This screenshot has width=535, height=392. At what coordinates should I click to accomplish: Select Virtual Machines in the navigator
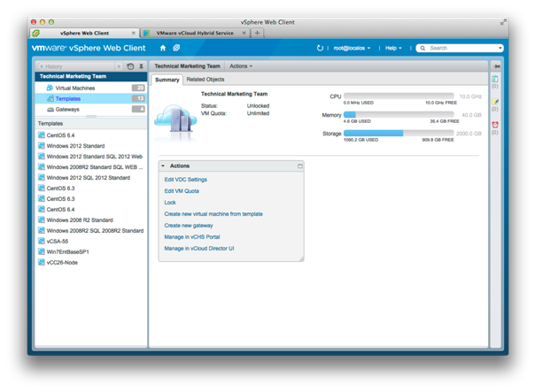tap(90, 88)
